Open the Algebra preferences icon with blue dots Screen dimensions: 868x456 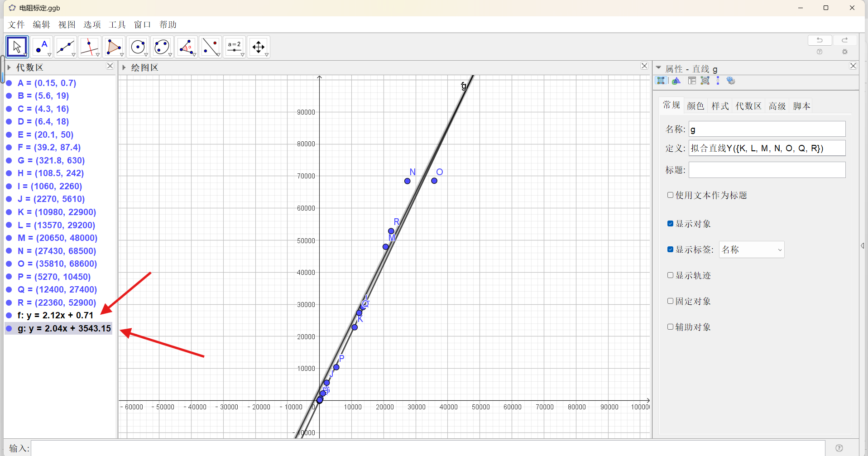click(x=718, y=81)
